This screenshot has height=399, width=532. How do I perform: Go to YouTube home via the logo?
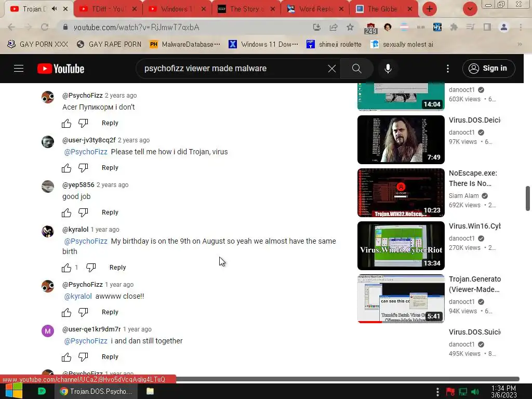click(61, 69)
